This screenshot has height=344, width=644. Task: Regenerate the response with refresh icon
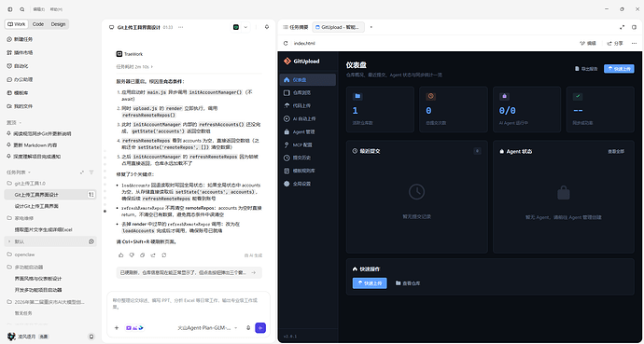pyautogui.click(x=164, y=255)
